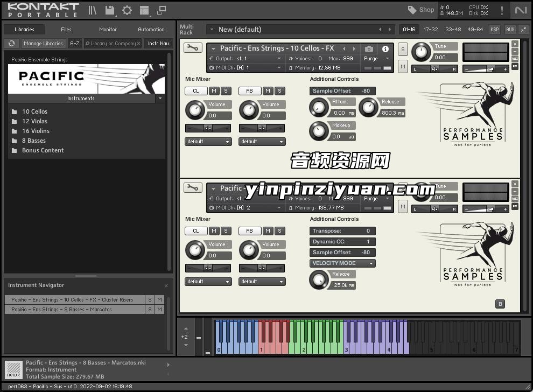
Task: Solo the AB mic in first instrument
Action: [x=279, y=91]
